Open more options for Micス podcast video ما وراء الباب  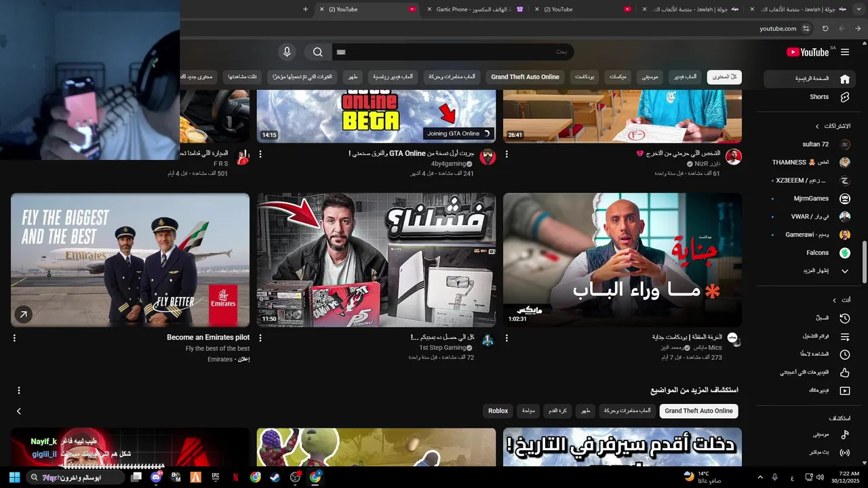tap(507, 338)
